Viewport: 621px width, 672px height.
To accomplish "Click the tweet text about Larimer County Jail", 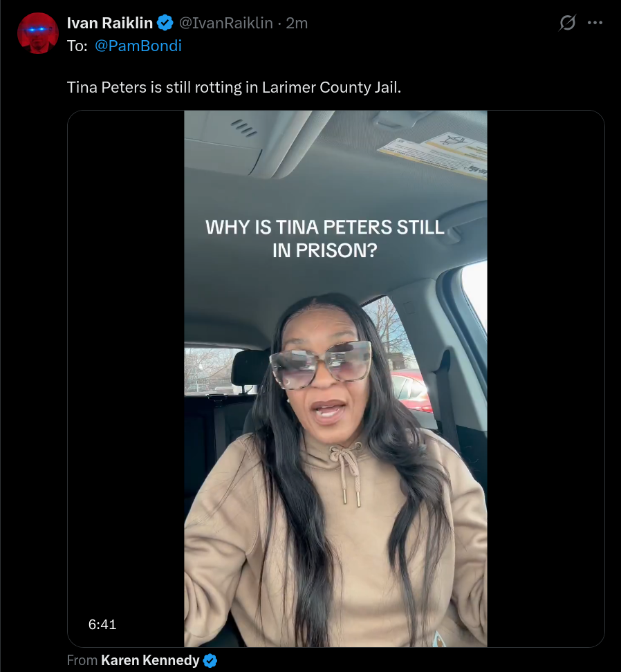I will coord(234,87).
